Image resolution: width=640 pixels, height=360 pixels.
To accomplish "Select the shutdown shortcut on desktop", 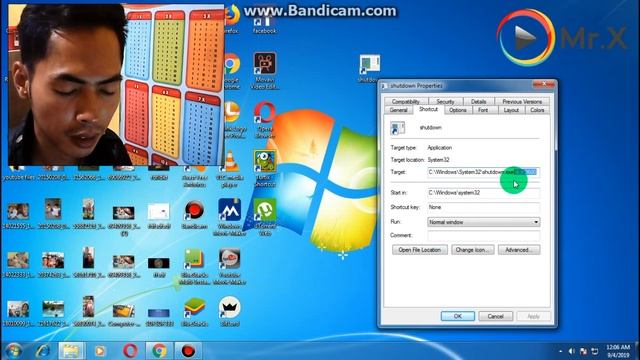I will [369, 68].
